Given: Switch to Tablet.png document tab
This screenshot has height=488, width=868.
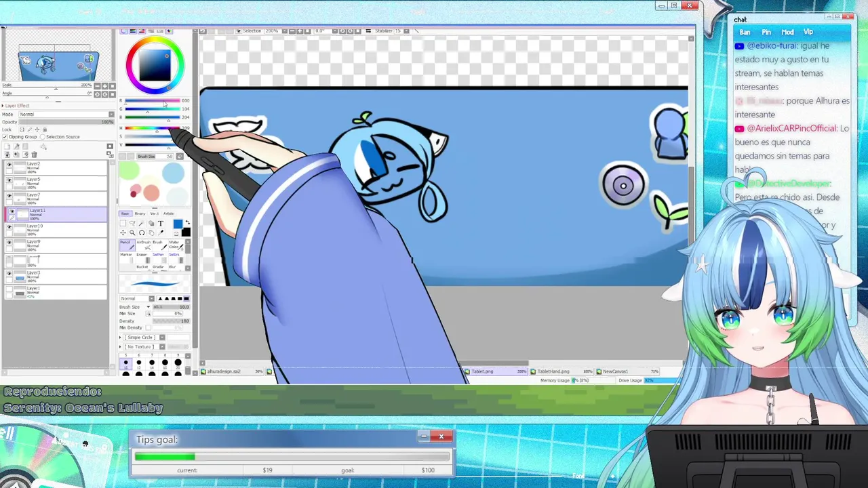Looking at the screenshot, I should 496,371.
